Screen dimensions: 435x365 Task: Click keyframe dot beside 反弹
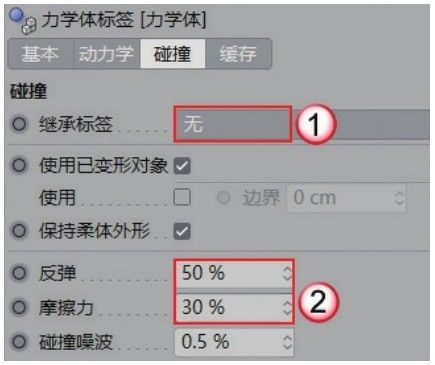[19, 273]
